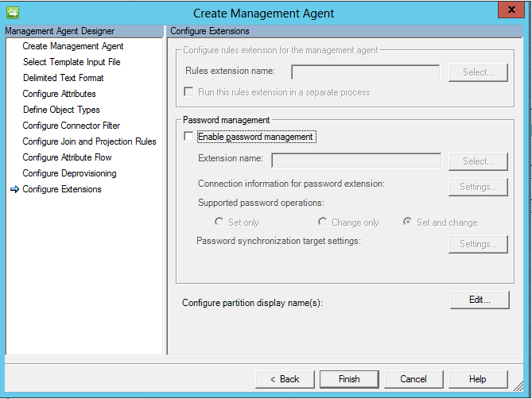Open the Delimited Text Format page
This screenshot has height=399, width=532.
(63, 78)
